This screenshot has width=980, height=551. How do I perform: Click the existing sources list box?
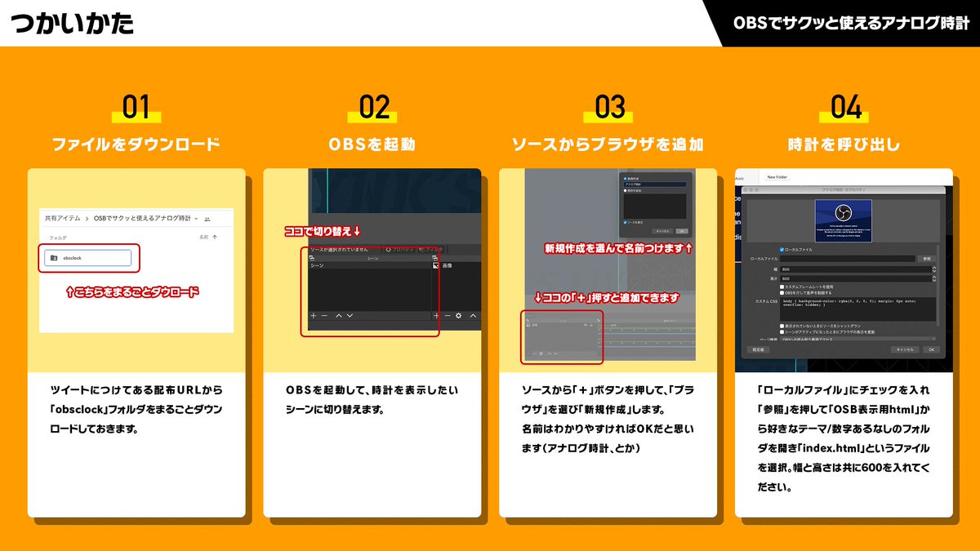pyautogui.click(x=655, y=207)
